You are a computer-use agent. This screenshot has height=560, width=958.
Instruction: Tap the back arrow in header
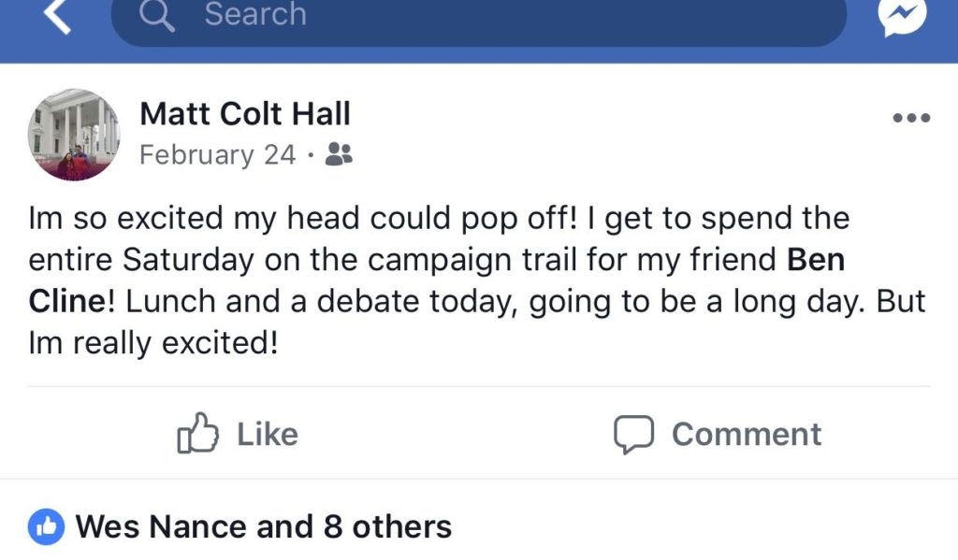[x=56, y=16]
